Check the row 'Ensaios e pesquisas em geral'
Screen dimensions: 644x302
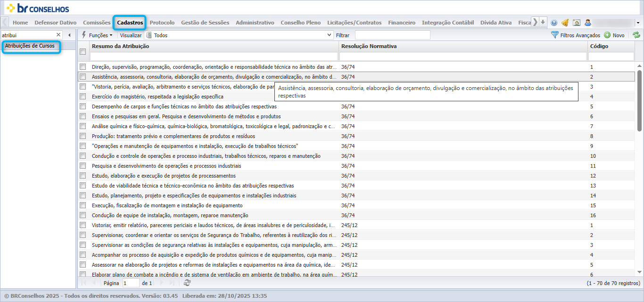click(83, 116)
